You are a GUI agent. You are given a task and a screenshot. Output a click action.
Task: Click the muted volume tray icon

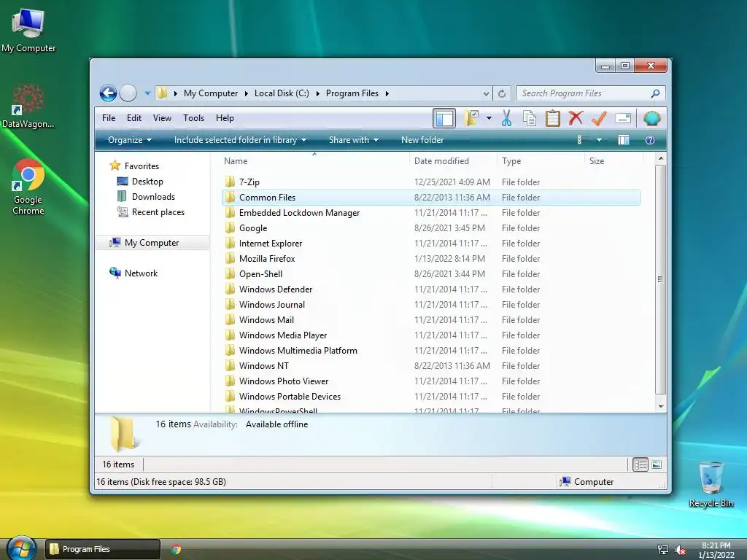point(680,550)
